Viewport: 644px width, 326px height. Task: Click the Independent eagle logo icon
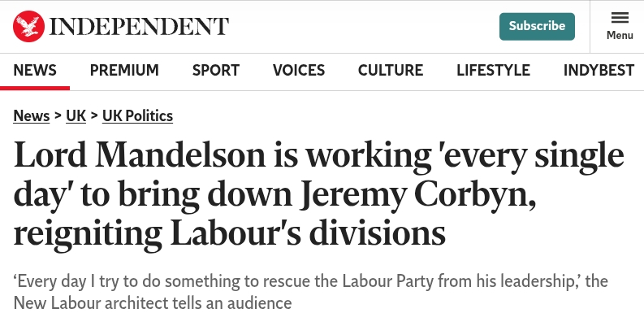pos(28,26)
